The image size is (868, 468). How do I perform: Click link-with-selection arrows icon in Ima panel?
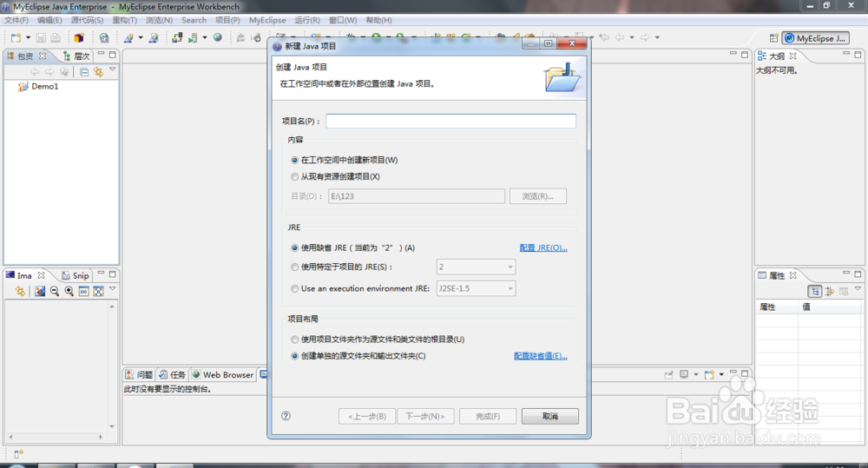coord(21,291)
